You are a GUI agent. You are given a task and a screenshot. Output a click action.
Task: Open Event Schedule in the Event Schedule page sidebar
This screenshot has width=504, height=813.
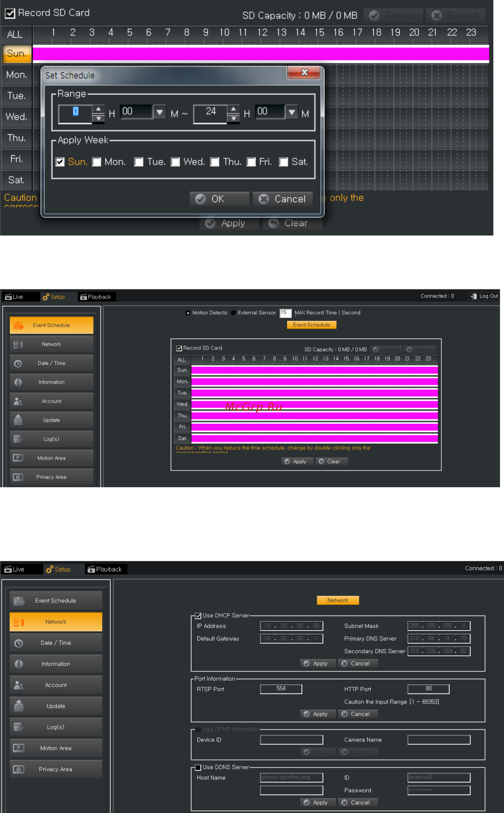(x=51, y=325)
